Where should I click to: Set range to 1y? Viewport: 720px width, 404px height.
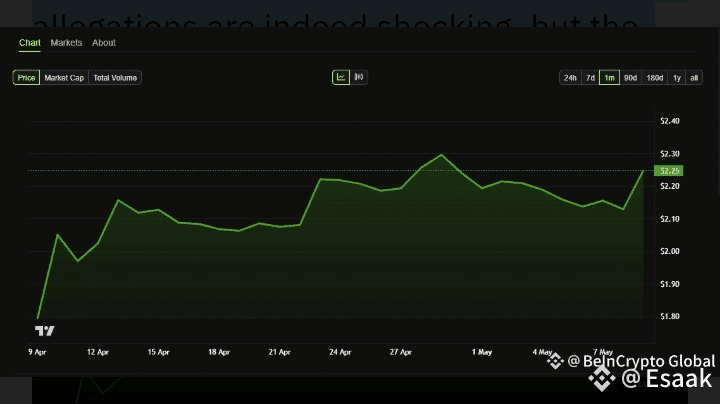click(x=676, y=78)
